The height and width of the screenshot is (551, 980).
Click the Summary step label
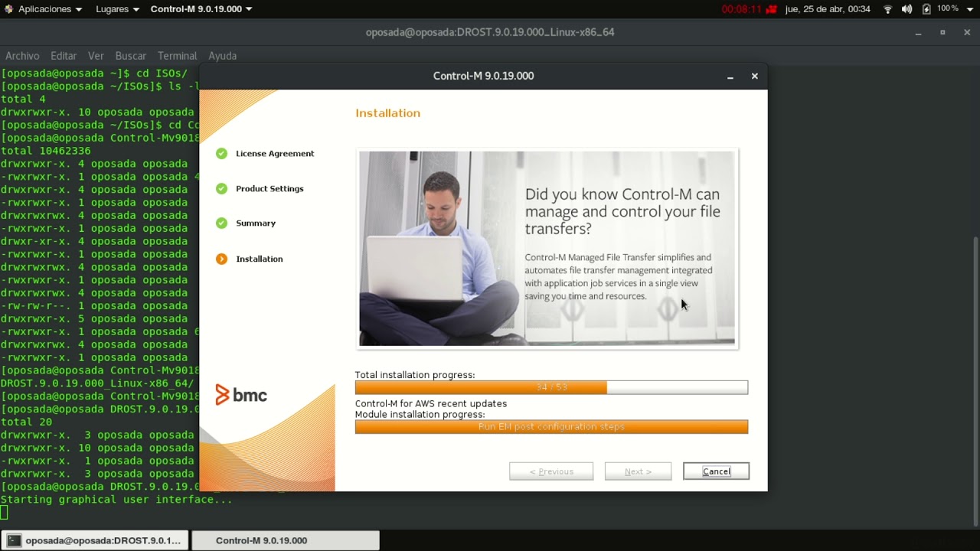(x=256, y=223)
